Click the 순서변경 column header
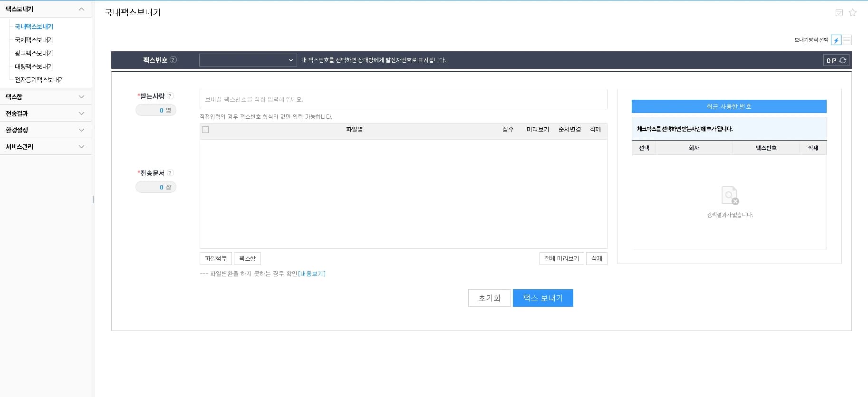This screenshot has height=397, width=868. [x=569, y=129]
